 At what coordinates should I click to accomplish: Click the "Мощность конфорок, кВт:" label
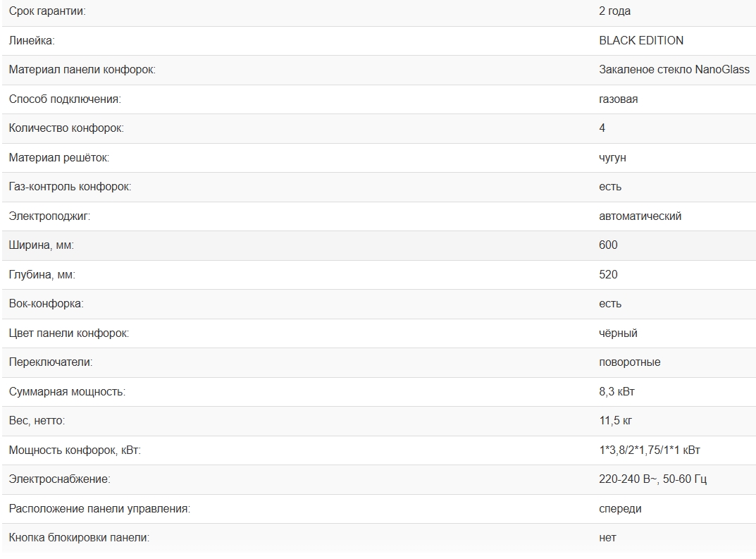(75, 450)
